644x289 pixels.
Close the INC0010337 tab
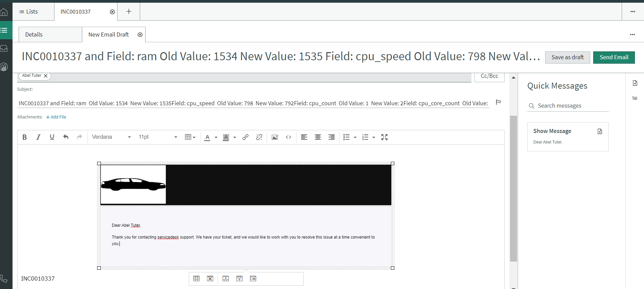click(x=112, y=12)
